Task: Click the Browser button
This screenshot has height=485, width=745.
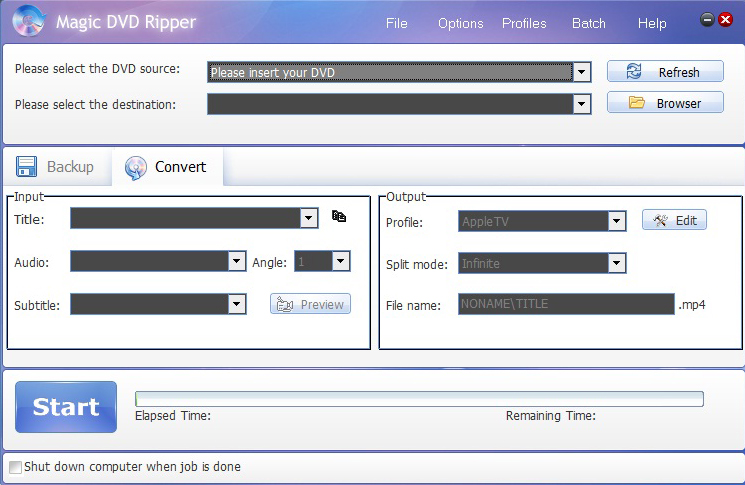Action: pyautogui.click(x=665, y=103)
